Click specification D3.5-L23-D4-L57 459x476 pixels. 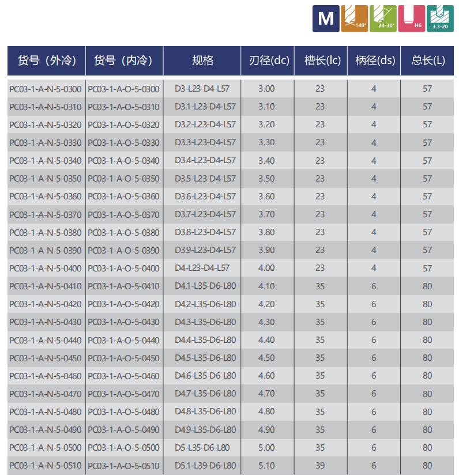(x=205, y=179)
